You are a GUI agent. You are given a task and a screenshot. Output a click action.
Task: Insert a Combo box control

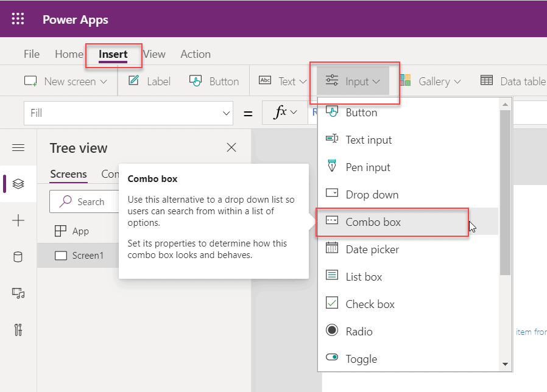(375, 222)
